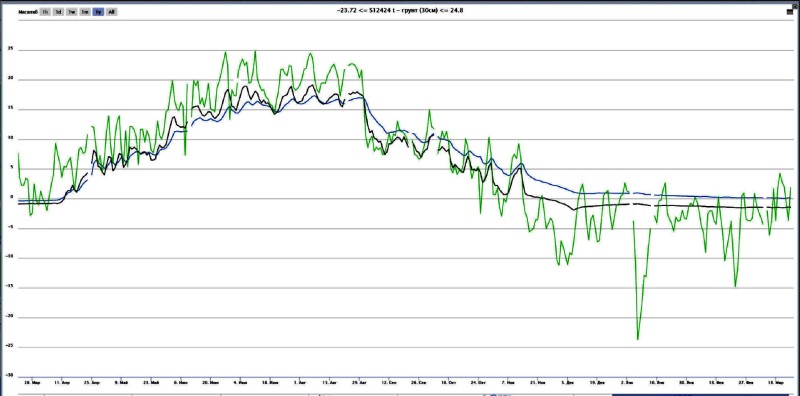Click the Масштаб zoom label

click(x=28, y=12)
